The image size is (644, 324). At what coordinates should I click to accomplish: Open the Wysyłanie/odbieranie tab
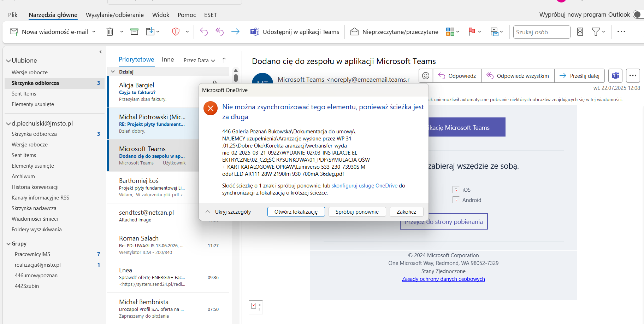[115, 15]
